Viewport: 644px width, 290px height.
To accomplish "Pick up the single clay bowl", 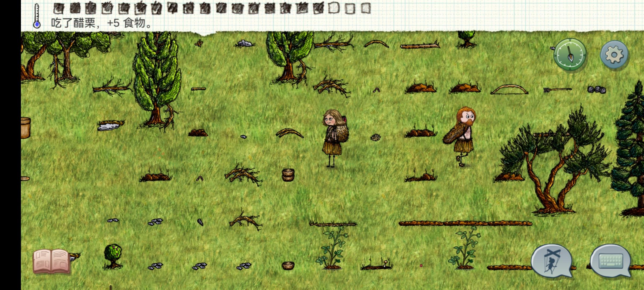I will pos(288,266).
